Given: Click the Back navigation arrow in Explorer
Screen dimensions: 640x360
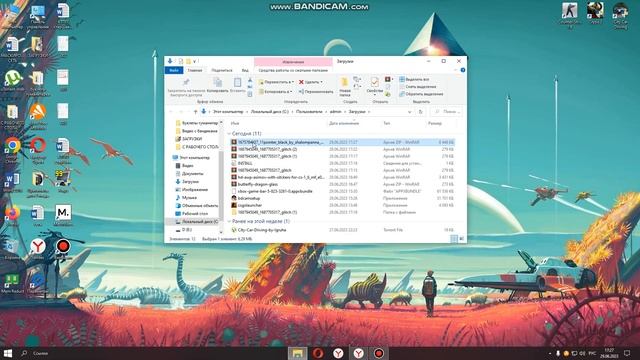Looking at the screenshot, I should 171,111.
